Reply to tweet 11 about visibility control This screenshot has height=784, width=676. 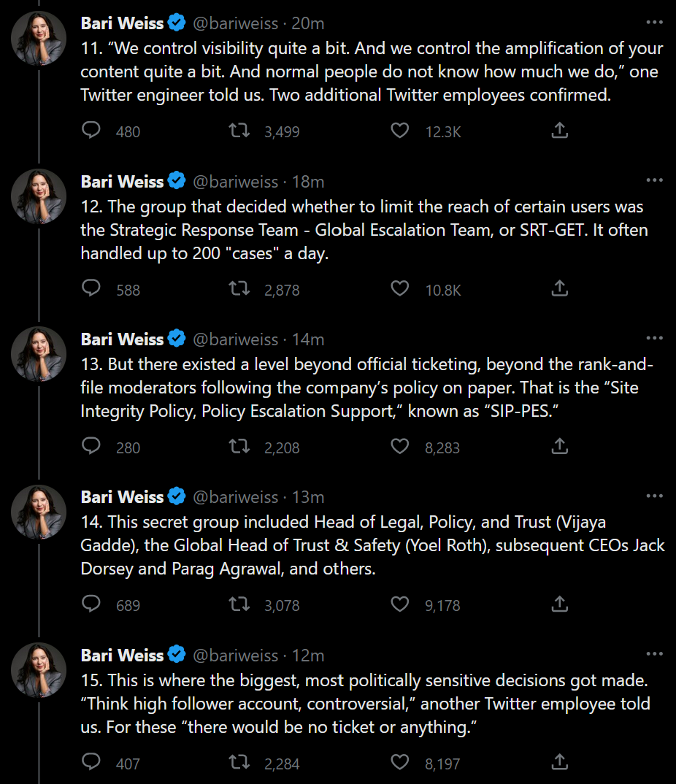91,131
